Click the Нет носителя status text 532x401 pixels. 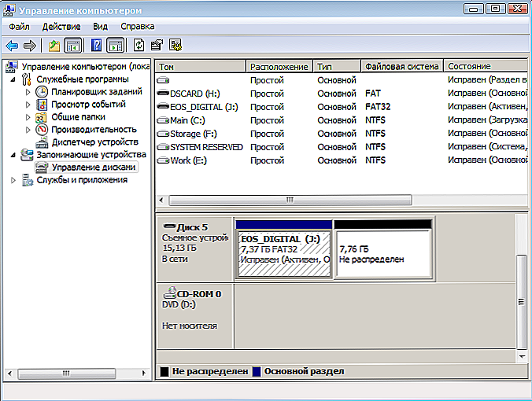pyautogui.click(x=190, y=326)
